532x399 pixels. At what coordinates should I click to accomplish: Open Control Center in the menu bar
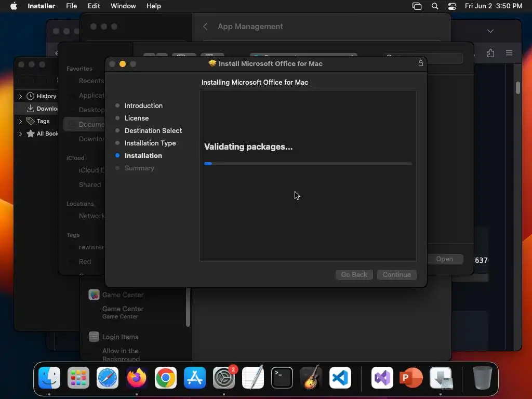(452, 6)
